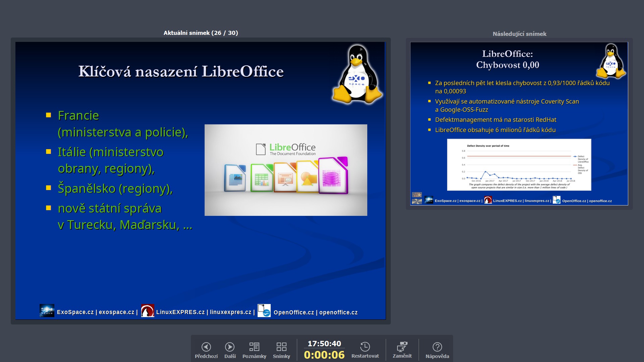The height and width of the screenshot is (362, 644).
Task: Open slide overview with Snímky button
Action: pos(281,350)
